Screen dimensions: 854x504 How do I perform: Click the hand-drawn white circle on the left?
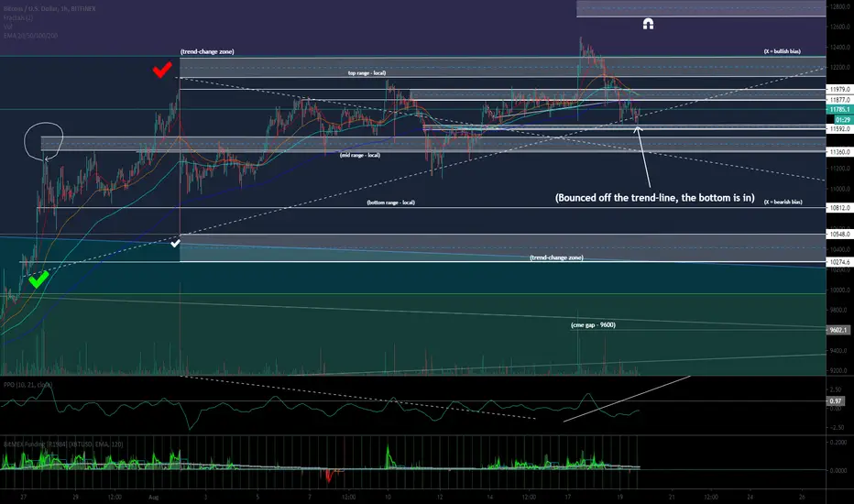pyautogui.click(x=44, y=140)
